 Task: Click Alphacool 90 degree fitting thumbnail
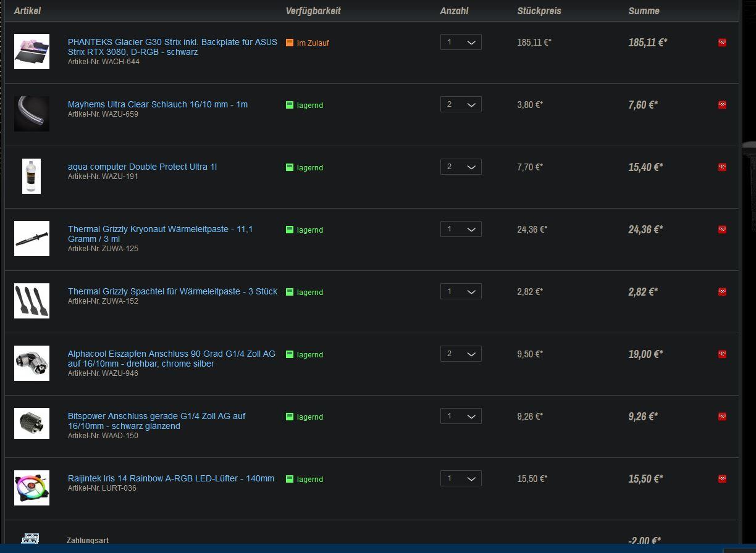click(31, 363)
